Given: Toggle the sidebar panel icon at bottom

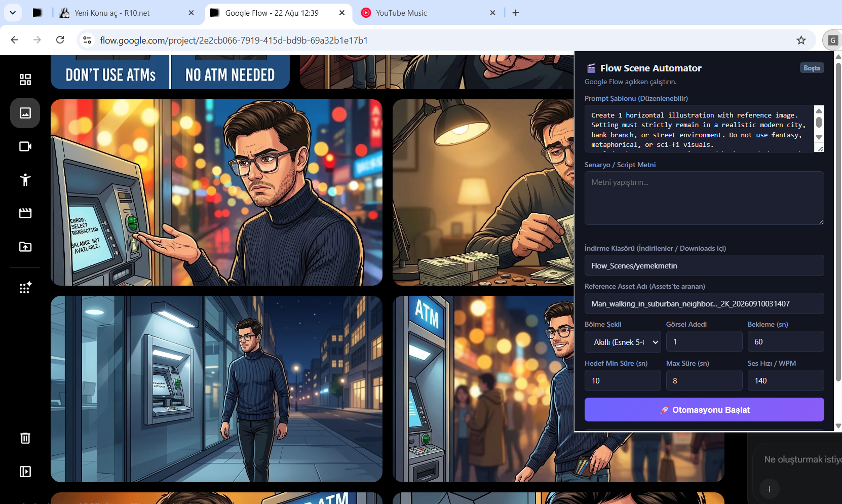Looking at the screenshot, I should (x=25, y=472).
